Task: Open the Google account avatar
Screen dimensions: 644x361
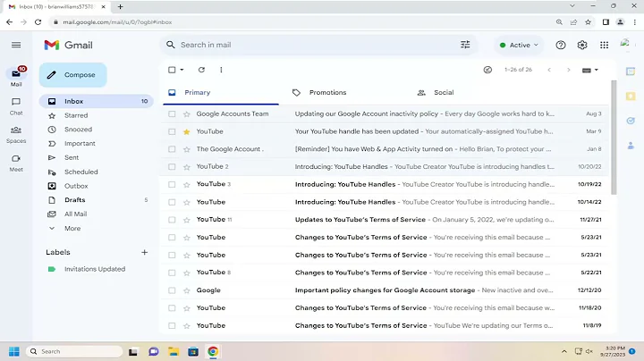Action: [625, 43]
